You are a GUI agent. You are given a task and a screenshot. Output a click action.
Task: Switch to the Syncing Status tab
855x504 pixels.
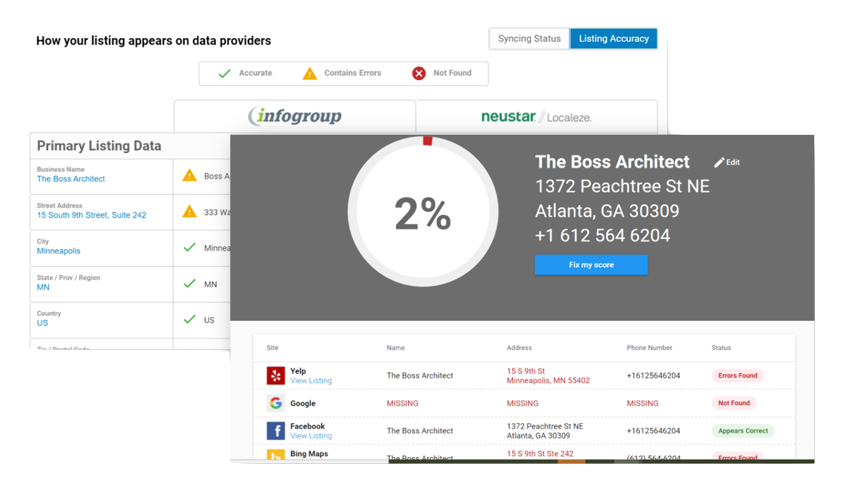pyautogui.click(x=529, y=39)
